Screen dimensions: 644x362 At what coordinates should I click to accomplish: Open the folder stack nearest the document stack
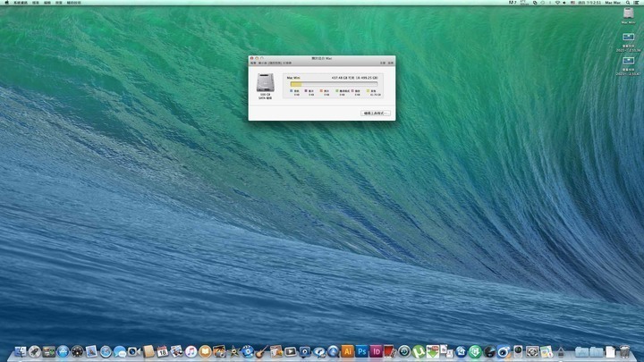(x=596, y=352)
